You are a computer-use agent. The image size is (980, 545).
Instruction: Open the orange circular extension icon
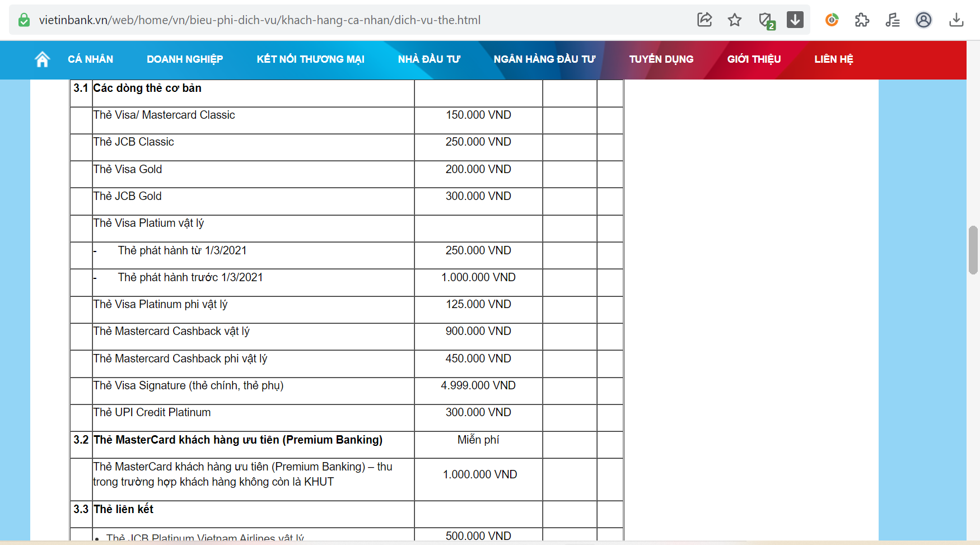click(832, 20)
